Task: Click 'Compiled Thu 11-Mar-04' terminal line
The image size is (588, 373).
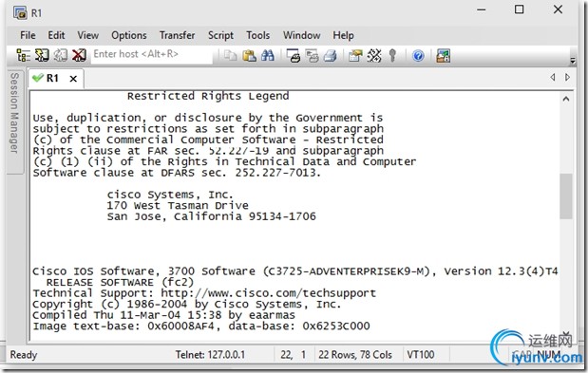Action: pyautogui.click(x=164, y=315)
